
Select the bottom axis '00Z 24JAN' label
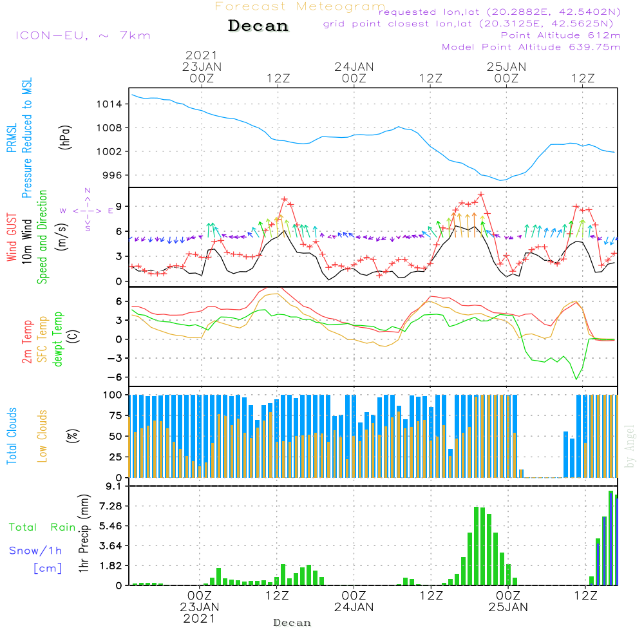[x=354, y=601]
